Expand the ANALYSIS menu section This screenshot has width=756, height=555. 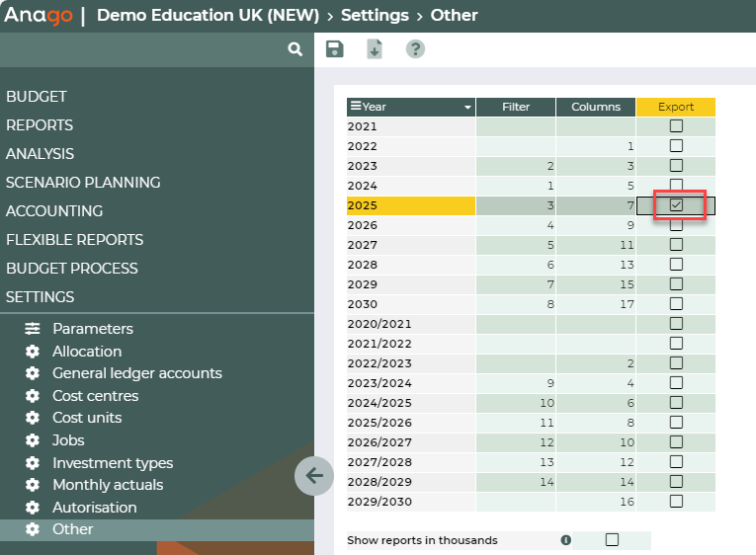point(40,154)
